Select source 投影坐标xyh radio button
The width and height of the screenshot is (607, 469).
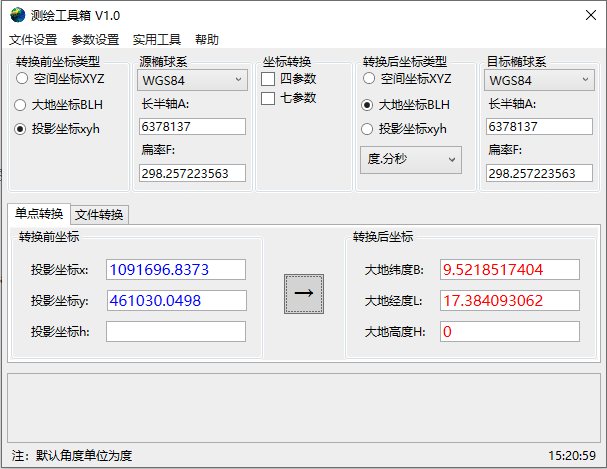[20, 129]
